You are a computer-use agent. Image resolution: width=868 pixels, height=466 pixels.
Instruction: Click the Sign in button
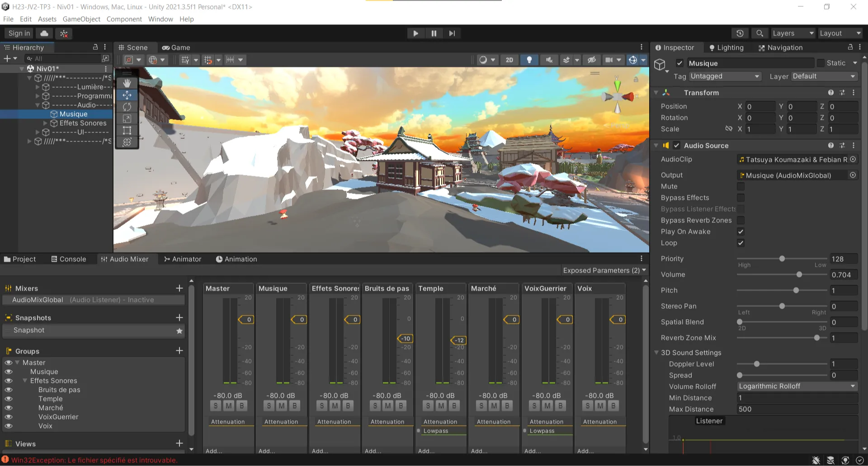tap(18, 33)
